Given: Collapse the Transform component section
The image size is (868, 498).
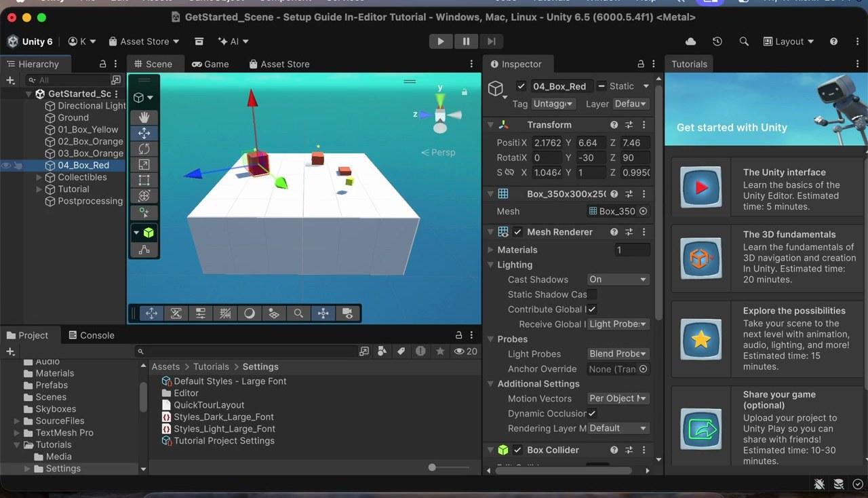Looking at the screenshot, I should pyautogui.click(x=490, y=125).
